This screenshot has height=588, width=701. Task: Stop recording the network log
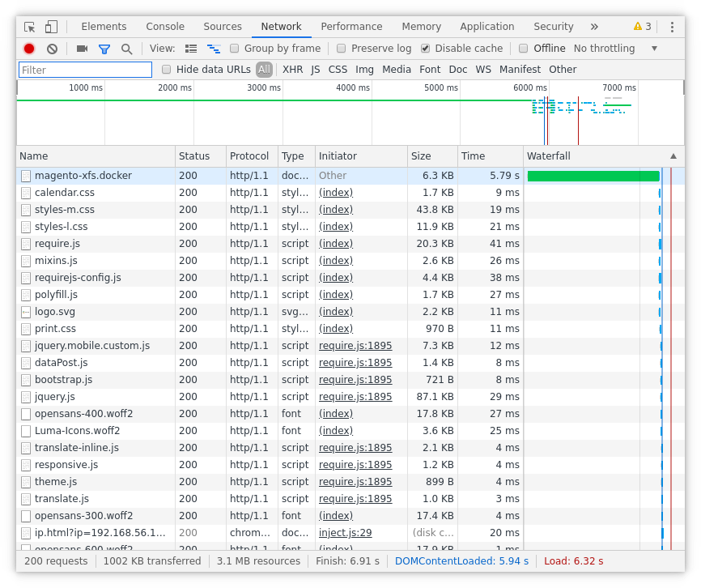coord(28,48)
